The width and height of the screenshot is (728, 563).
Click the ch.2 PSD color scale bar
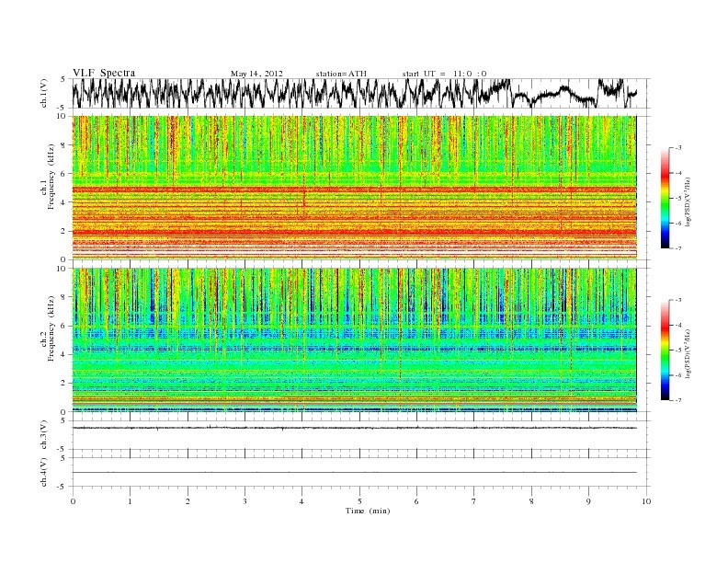coord(665,350)
